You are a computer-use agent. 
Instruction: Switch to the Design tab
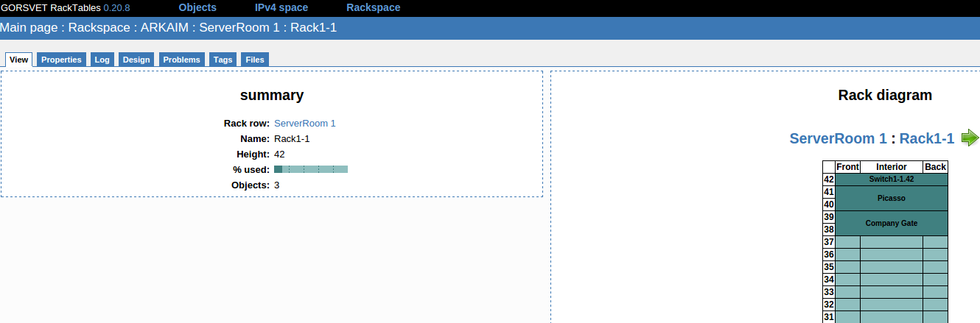tap(136, 60)
